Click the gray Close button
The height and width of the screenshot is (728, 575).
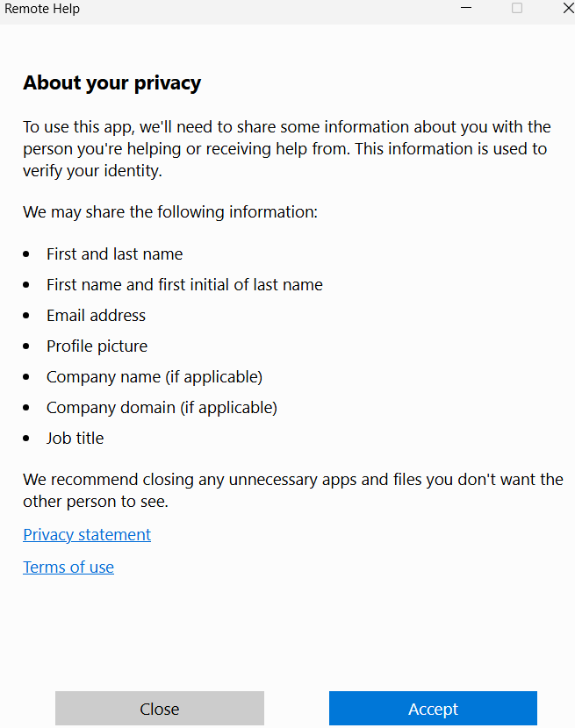(160, 708)
